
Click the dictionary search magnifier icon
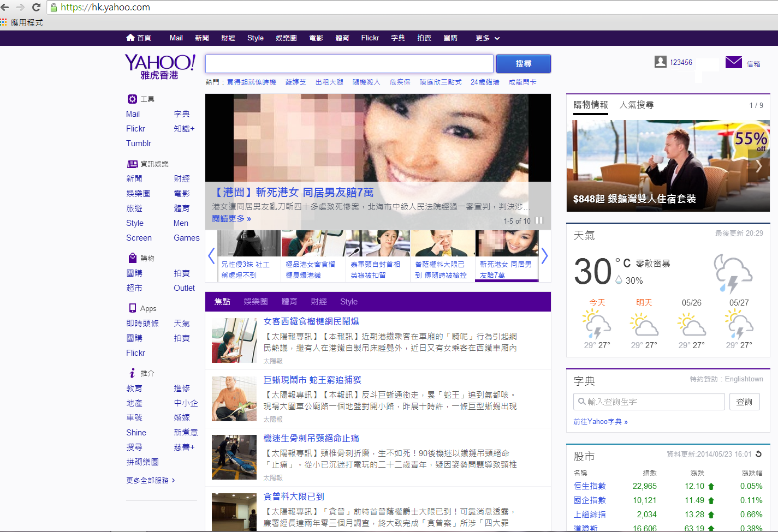pos(581,402)
